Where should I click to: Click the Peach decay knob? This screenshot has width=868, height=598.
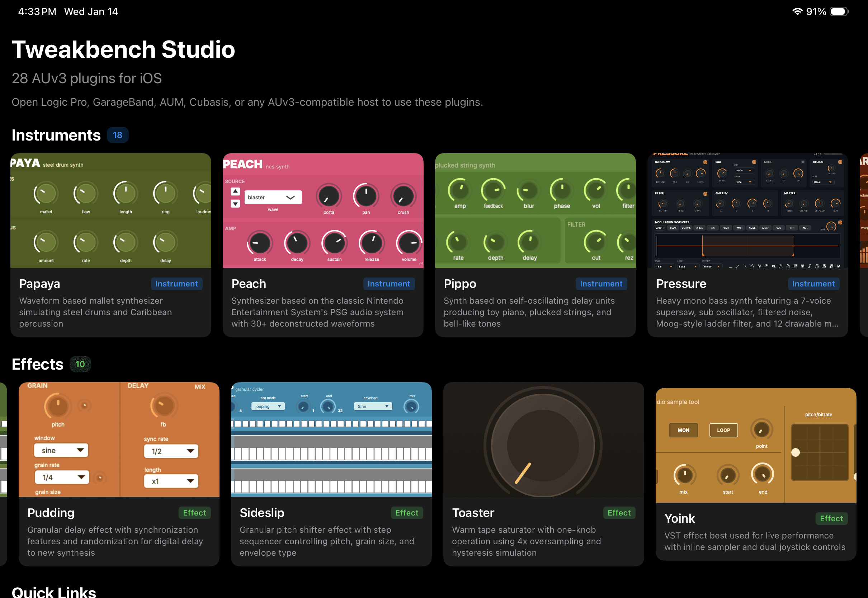coord(297,243)
